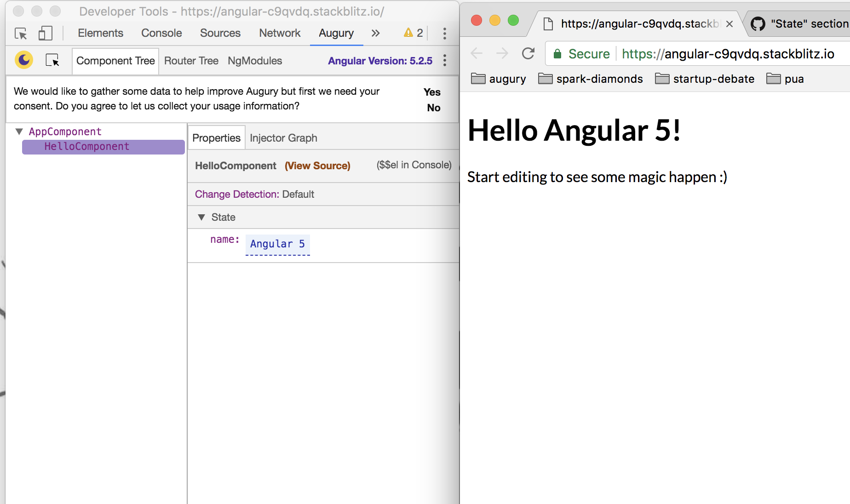Switch to the Injector Graph tab
Viewport: 850px width, 504px height.
click(x=283, y=137)
